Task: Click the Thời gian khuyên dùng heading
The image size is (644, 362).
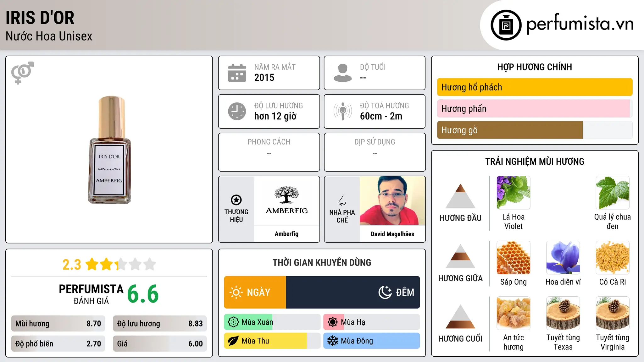Action: coord(322,262)
